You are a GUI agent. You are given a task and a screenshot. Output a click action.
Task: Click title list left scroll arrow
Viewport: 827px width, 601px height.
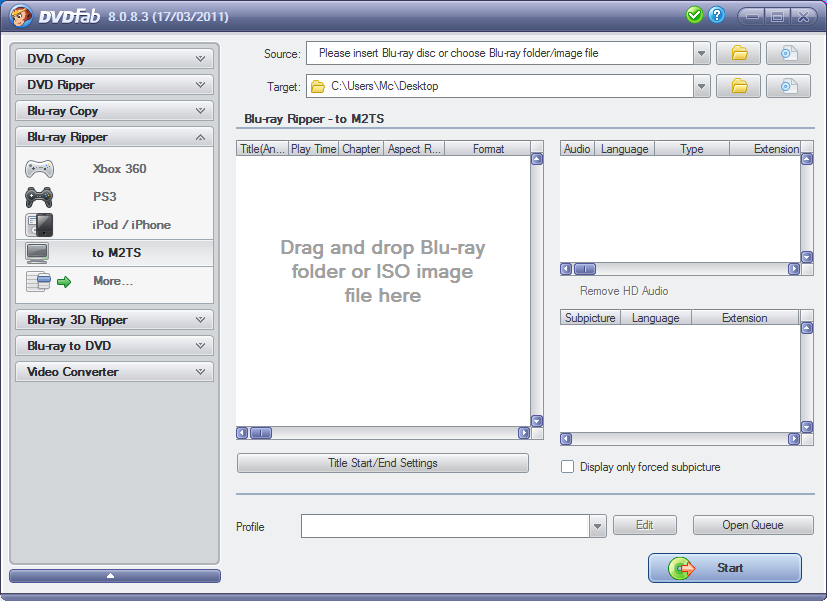tap(242, 433)
